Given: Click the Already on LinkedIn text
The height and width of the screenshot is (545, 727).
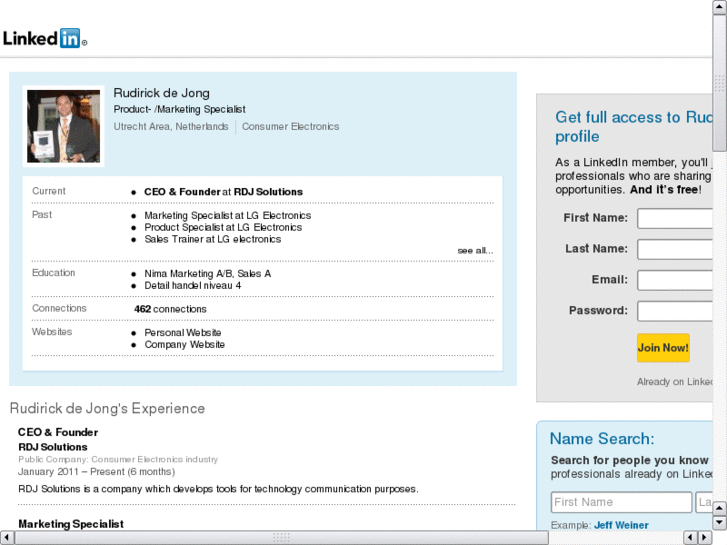Looking at the screenshot, I should tap(675, 382).
